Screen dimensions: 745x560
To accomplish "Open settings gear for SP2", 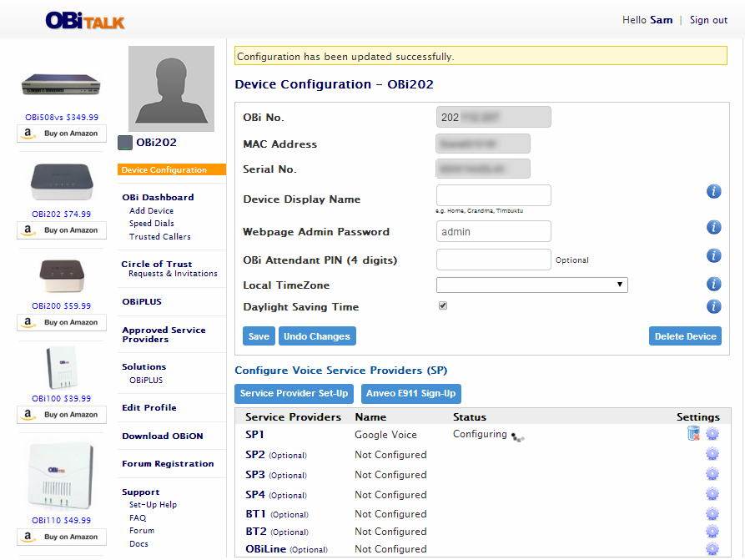I will click(x=712, y=453).
